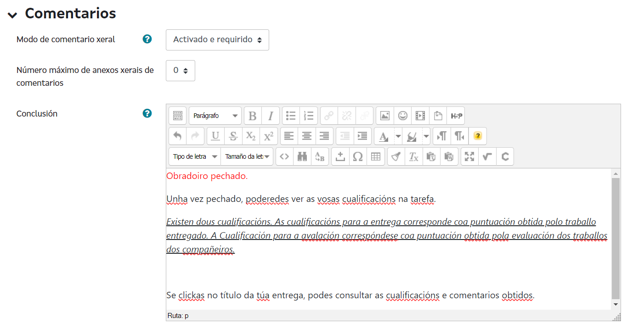
Task: Open the text color picker arrow
Action: click(398, 136)
